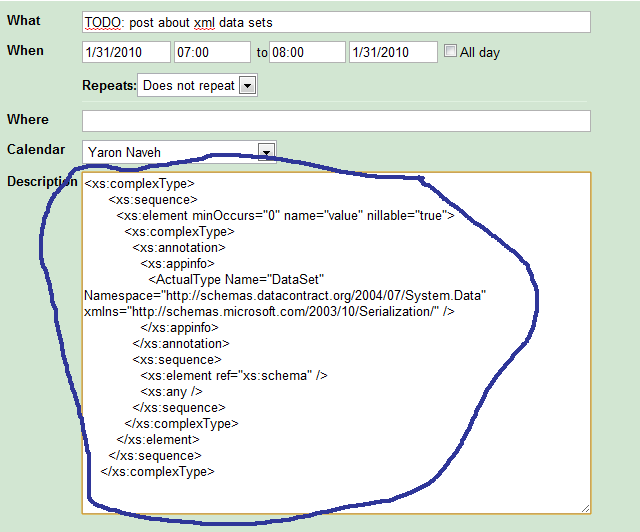This screenshot has width=640, height=532.
Task: Click the 'xs:element ref="xs:schema"' line
Action: (x=234, y=376)
